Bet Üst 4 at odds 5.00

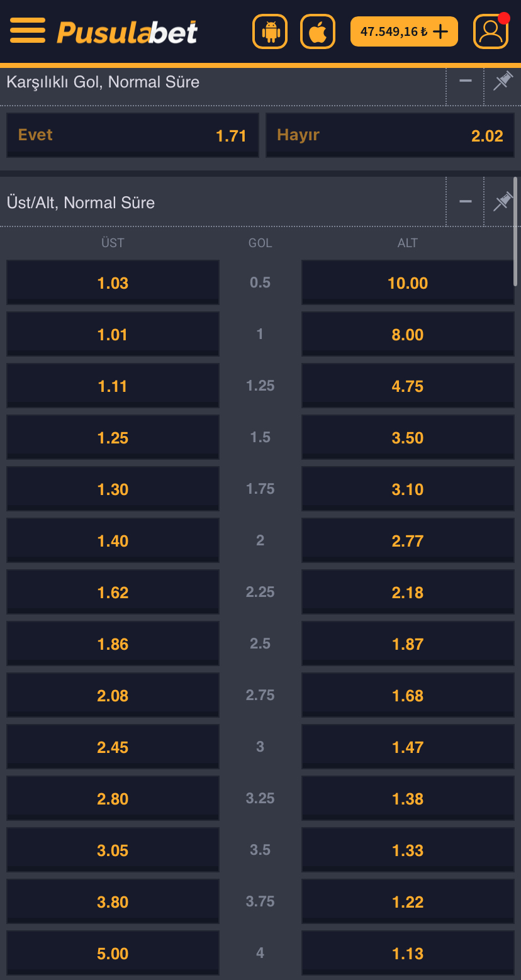[x=113, y=954]
